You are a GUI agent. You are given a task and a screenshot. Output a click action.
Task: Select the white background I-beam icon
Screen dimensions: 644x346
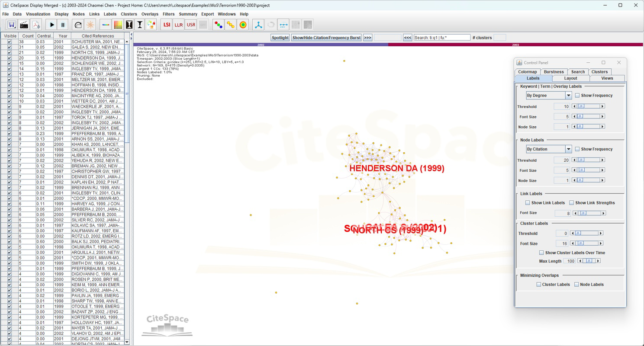(x=140, y=25)
